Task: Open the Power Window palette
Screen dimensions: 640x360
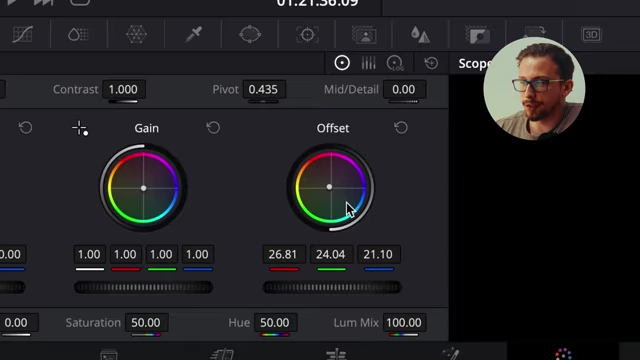Action: point(250,34)
